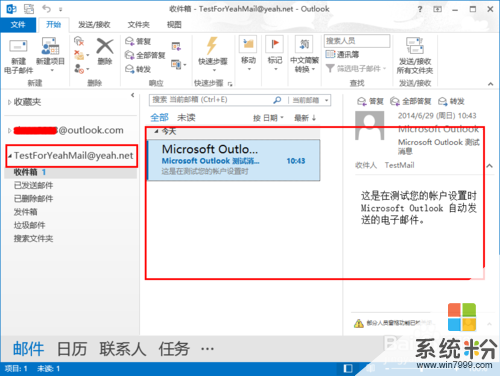Toggle Newest sort order
Image resolution: width=500 pixels, height=376 pixels.
(305, 118)
